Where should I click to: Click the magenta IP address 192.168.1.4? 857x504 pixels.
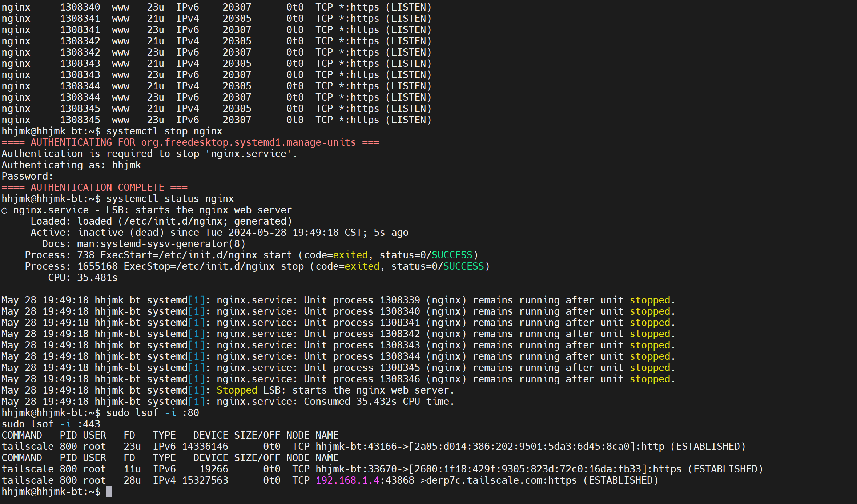[347, 480]
